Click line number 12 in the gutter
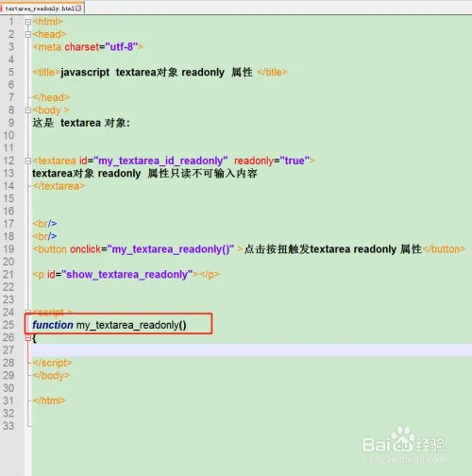This screenshot has width=472, height=476. pyautogui.click(x=8, y=161)
